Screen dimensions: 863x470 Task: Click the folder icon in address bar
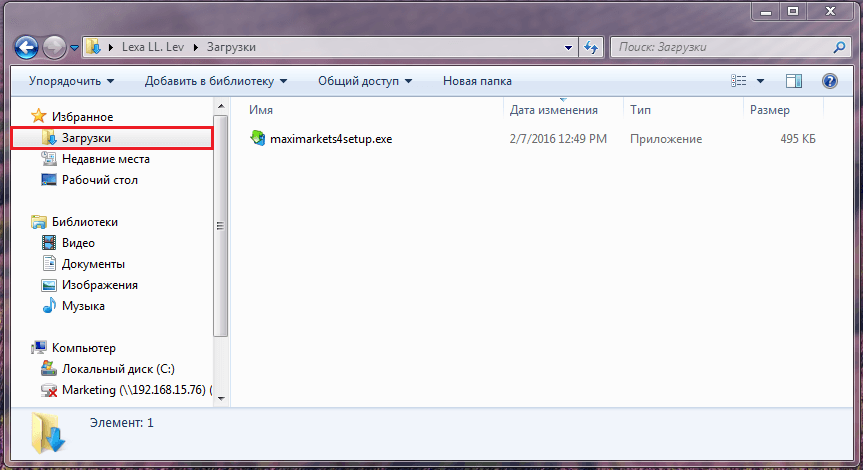[x=94, y=47]
